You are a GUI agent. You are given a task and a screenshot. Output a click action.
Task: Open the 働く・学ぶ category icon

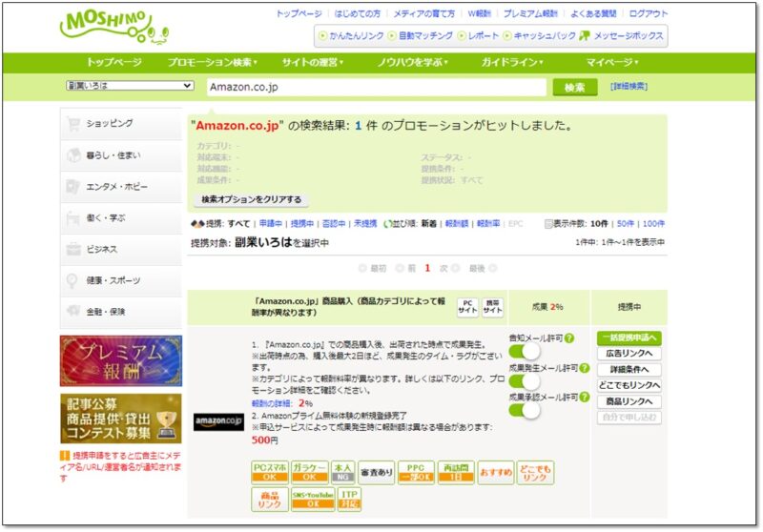73,218
